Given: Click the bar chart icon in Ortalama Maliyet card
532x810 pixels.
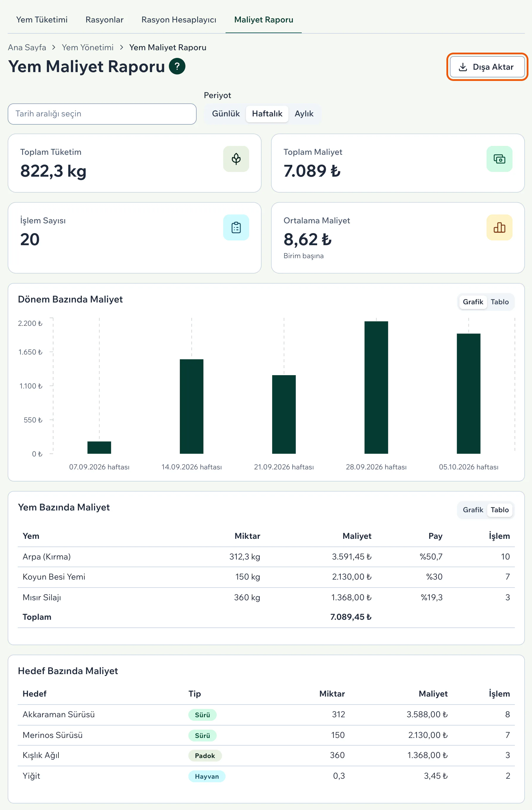Looking at the screenshot, I should point(499,227).
